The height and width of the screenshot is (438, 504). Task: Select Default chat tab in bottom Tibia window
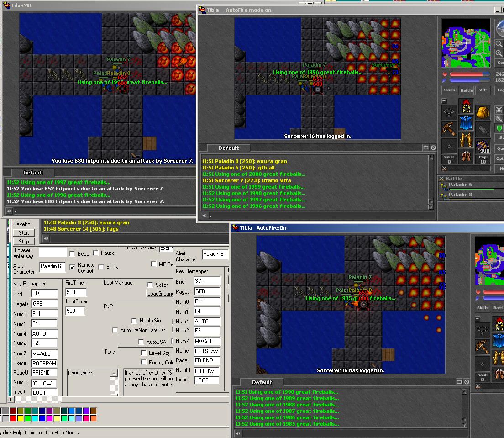(x=262, y=382)
